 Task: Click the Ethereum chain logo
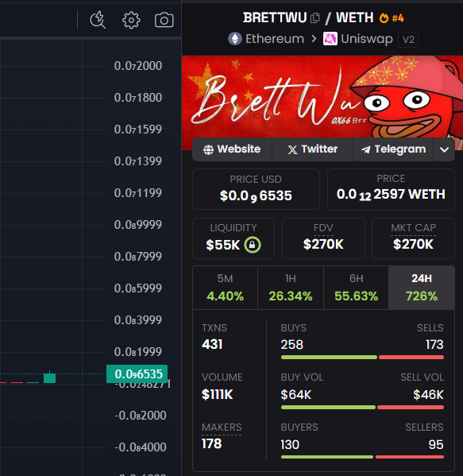coord(235,39)
